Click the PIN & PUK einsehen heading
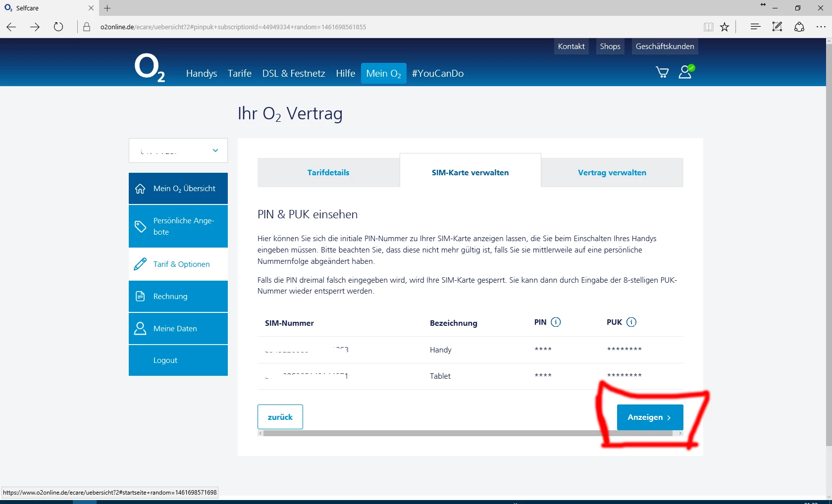 (308, 214)
